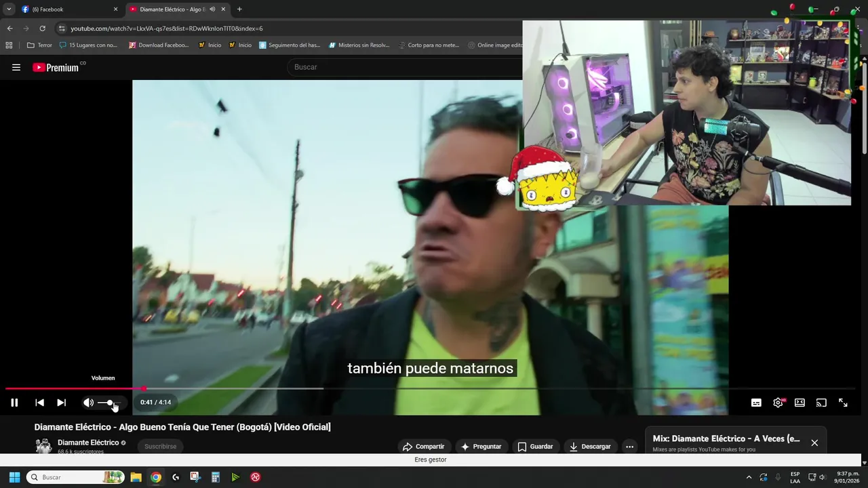Switch to theater mode view
The image size is (868, 488).
pyautogui.click(x=800, y=403)
